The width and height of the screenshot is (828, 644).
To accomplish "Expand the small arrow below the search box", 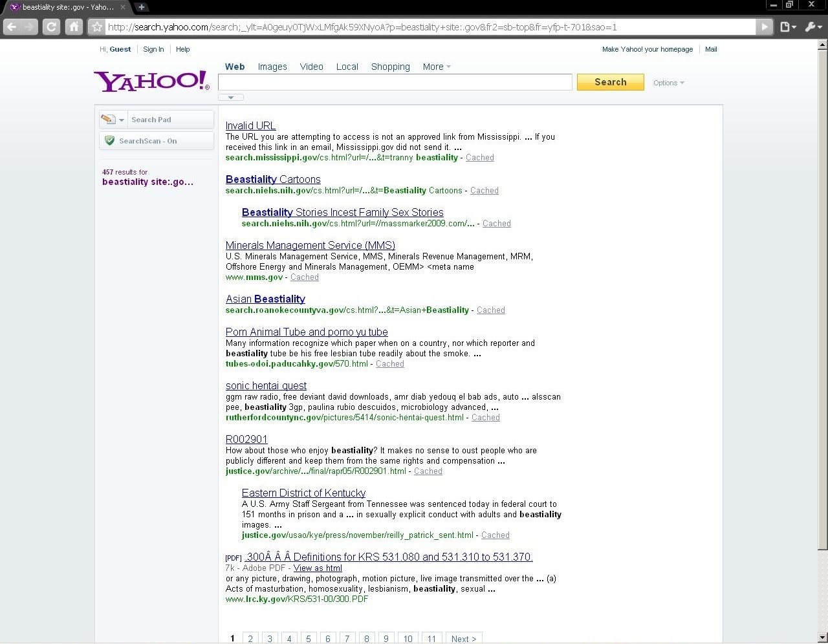I will click(231, 98).
